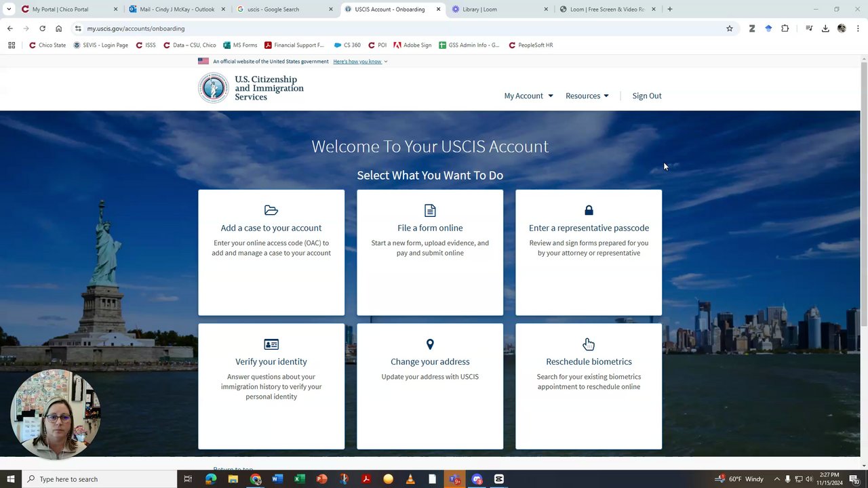Open the Chrome extensions puzzle icon
This screenshot has width=868, height=488.
(x=785, y=28)
